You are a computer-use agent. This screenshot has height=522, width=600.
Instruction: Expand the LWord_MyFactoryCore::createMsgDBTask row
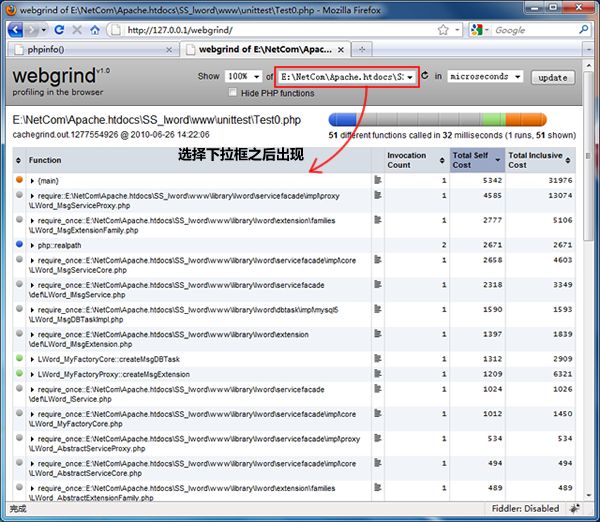pos(32,359)
